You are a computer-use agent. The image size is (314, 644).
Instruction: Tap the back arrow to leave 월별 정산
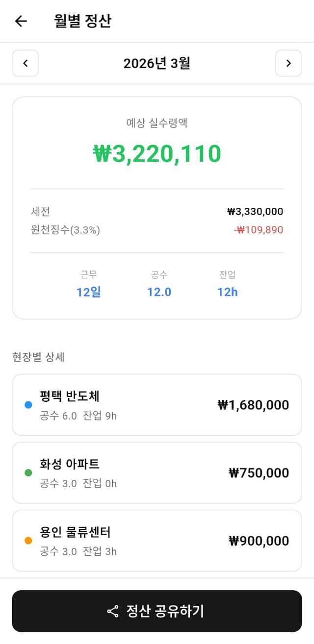point(21,21)
